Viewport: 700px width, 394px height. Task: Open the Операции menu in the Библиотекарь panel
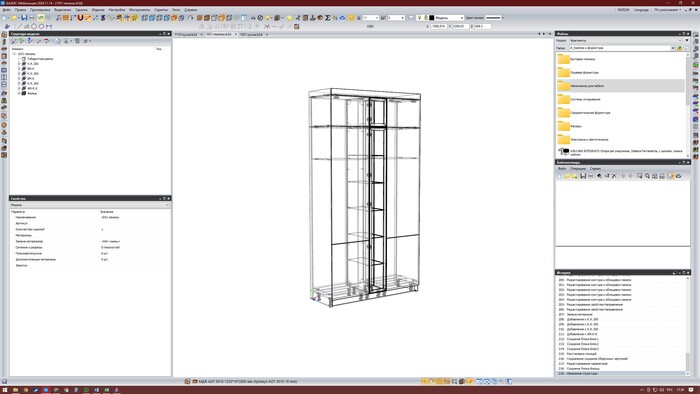point(578,169)
